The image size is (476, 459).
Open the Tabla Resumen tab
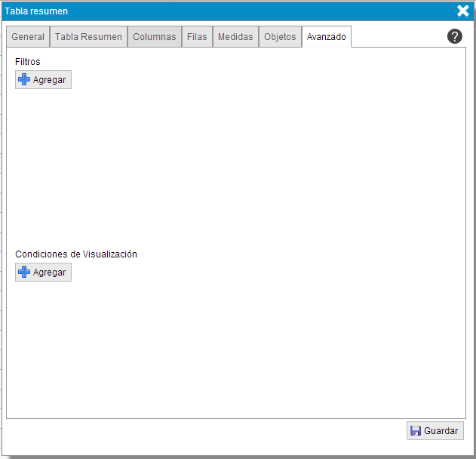(x=88, y=37)
